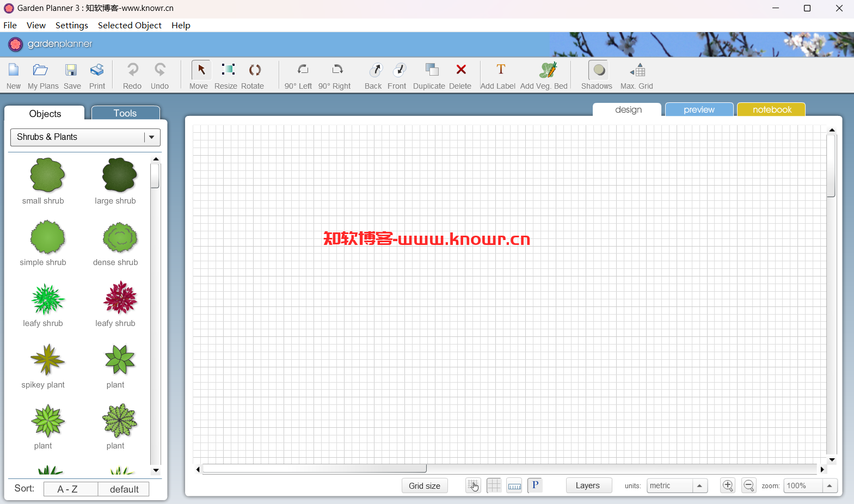Click canvas horizontal scroll right arrow
Image resolution: width=854 pixels, height=504 pixels.
click(x=822, y=469)
